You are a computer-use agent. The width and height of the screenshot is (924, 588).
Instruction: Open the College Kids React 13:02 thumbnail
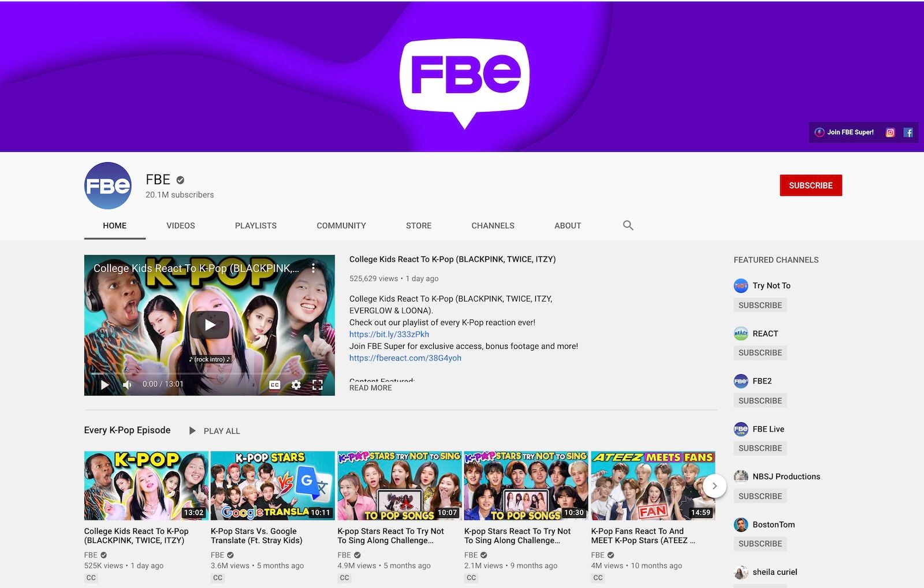click(146, 486)
